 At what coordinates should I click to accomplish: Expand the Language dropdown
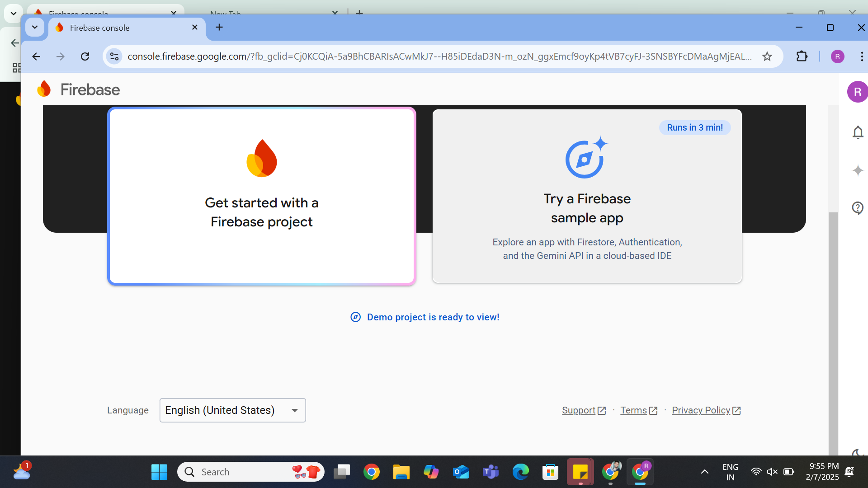tap(233, 410)
